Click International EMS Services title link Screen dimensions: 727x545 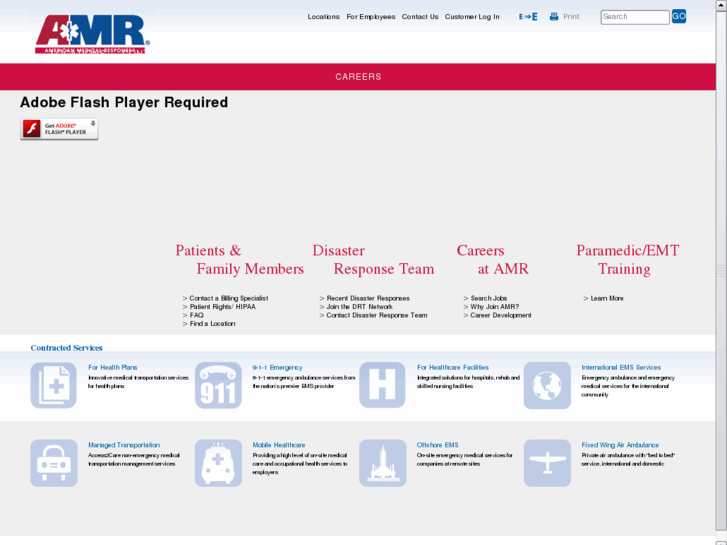pos(621,367)
